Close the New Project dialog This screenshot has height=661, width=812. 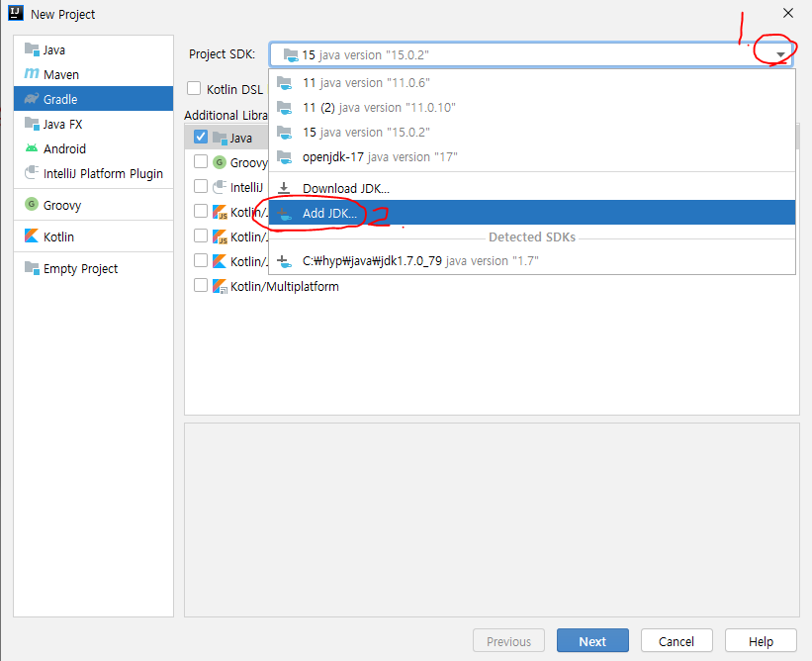coord(787,14)
